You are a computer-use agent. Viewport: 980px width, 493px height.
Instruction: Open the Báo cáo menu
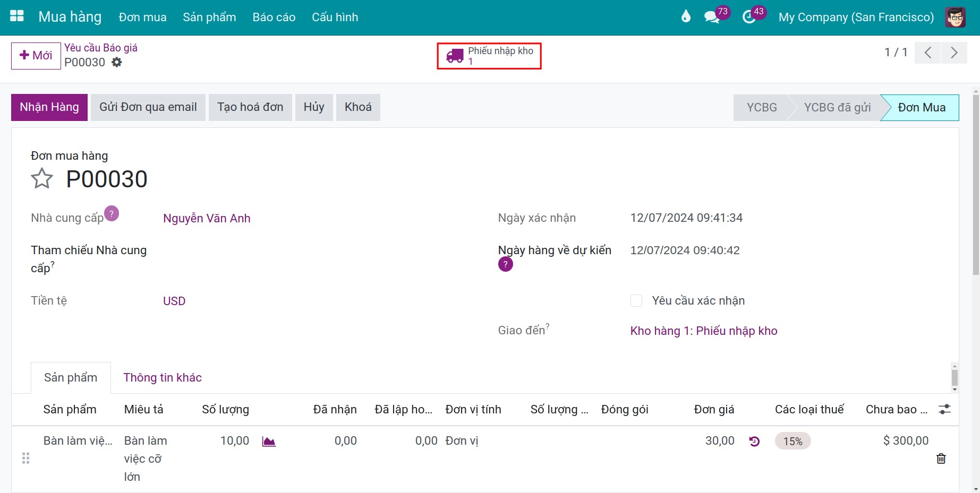point(274,17)
